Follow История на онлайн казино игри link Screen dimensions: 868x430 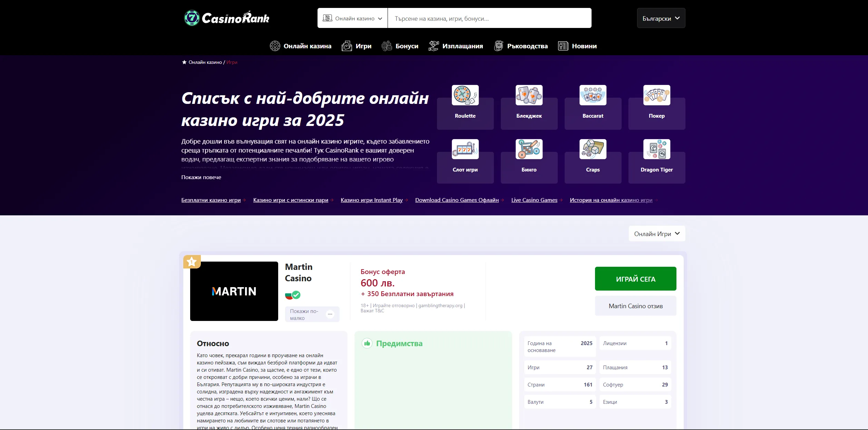pos(611,200)
